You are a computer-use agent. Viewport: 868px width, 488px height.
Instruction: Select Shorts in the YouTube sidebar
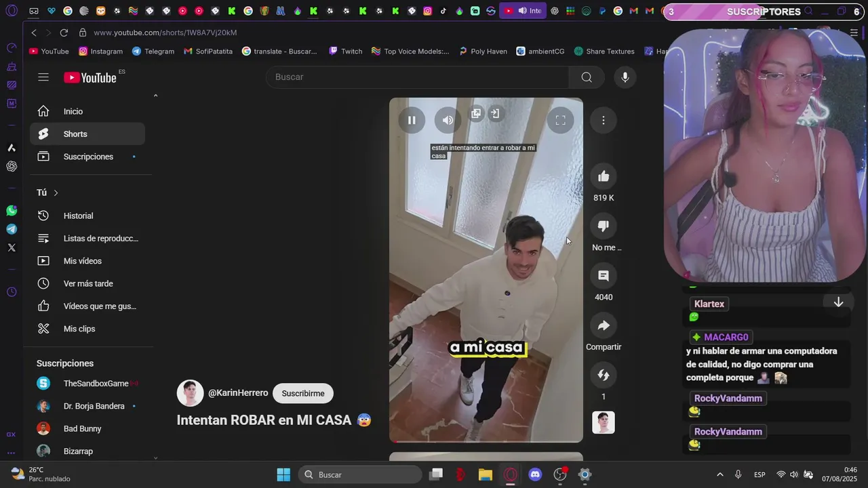coord(87,134)
